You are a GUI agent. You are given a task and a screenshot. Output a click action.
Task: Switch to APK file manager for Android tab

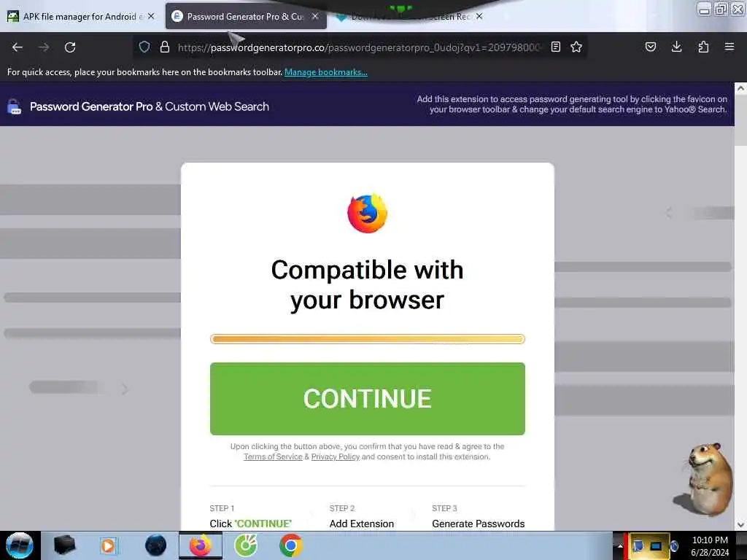point(81,17)
